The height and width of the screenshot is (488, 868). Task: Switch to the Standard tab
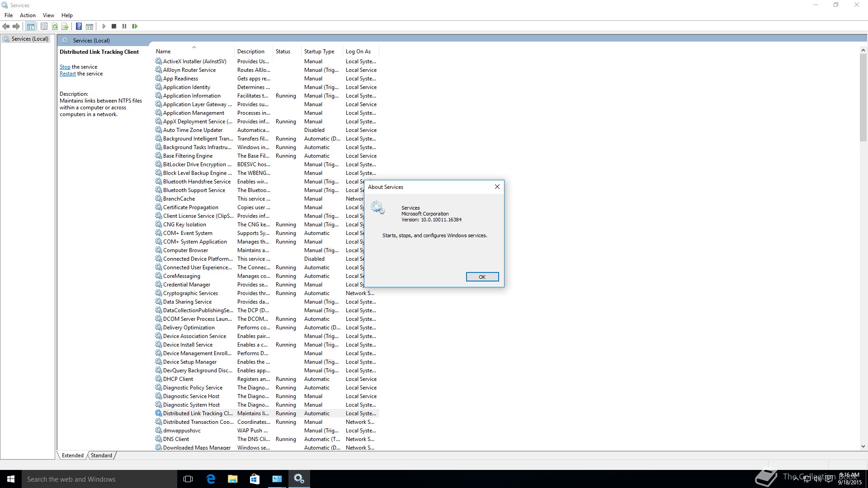[101, 455]
